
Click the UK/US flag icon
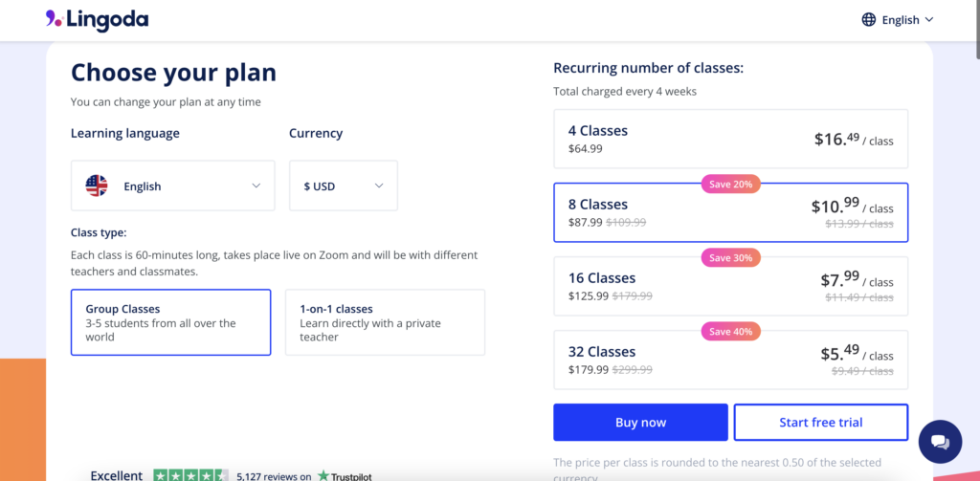click(97, 186)
